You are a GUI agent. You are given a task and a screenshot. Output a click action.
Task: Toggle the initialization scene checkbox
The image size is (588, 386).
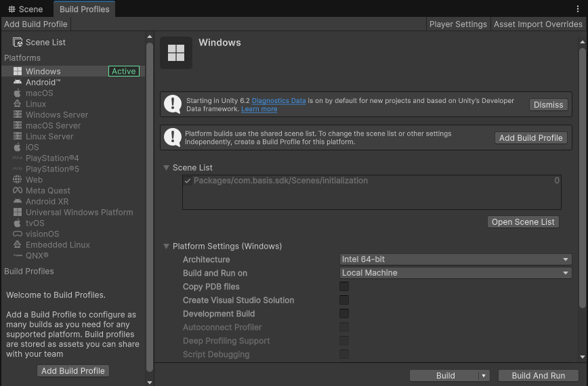188,181
